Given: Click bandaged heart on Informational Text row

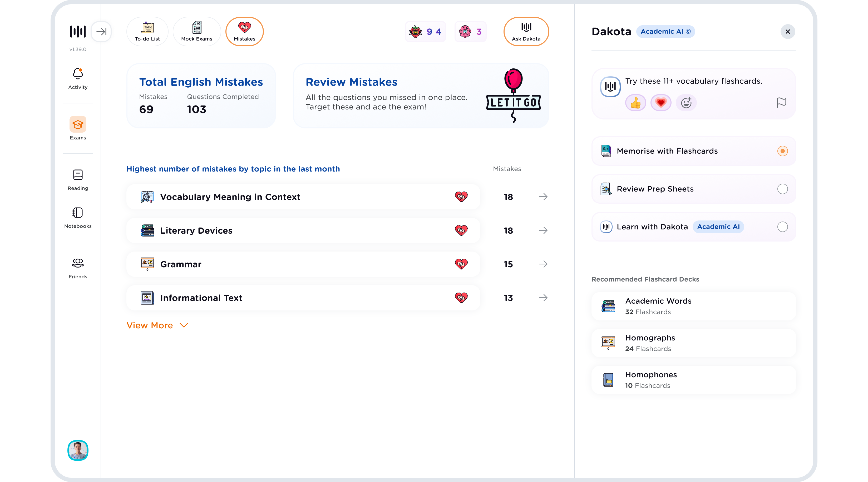Looking at the screenshot, I should (x=461, y=298).
